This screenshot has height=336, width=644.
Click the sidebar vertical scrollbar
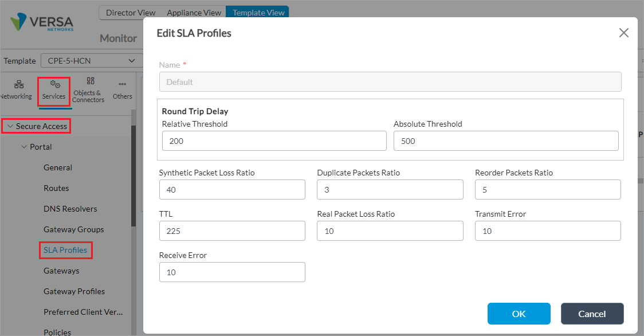pyautogui.click(x=133, y=172)
